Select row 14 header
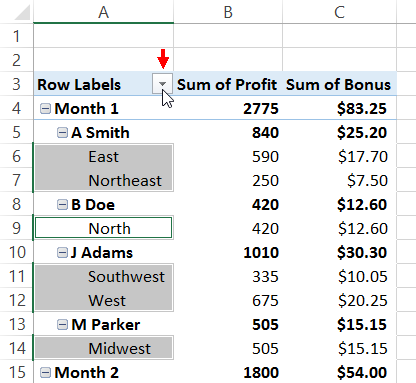This screenshot has height=383, width=416. point(17,348)
